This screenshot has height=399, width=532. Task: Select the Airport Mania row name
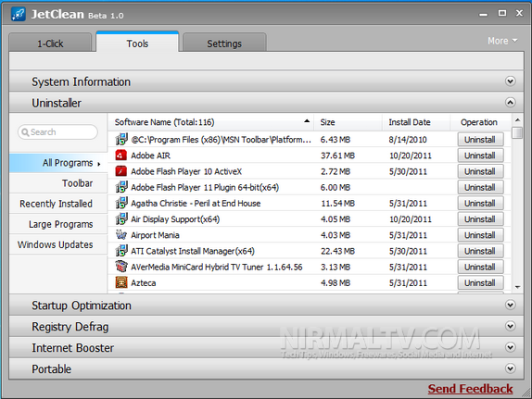155,235
